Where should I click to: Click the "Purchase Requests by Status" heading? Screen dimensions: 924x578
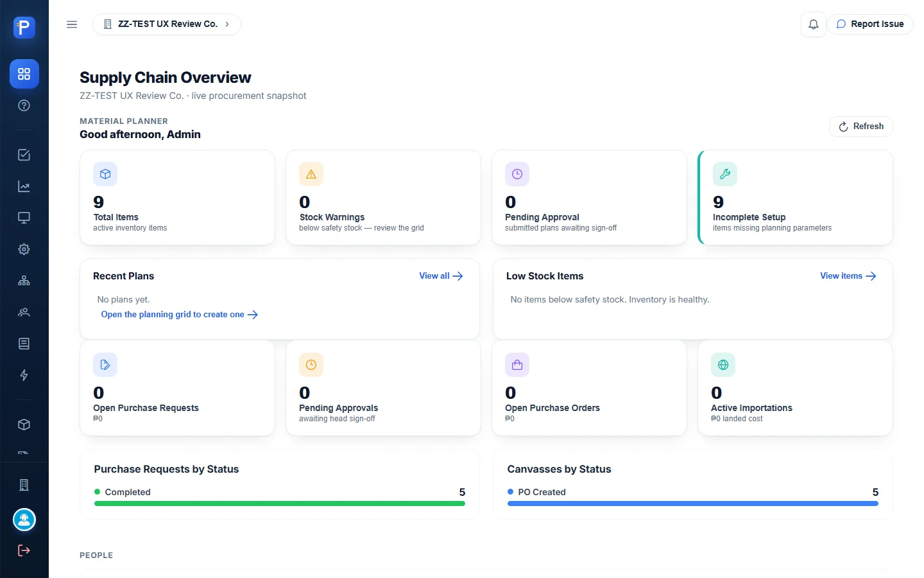166,469
